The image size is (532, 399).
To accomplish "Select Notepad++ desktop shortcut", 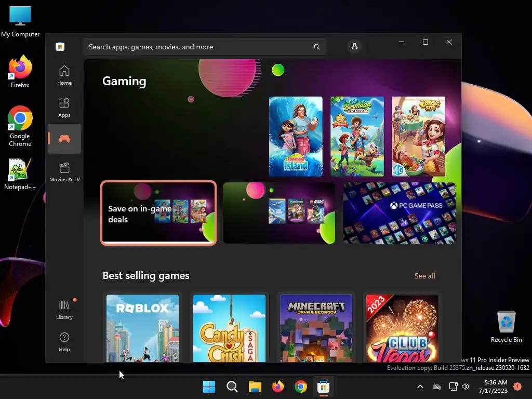I will pyautogui.click(x=20, y=174).
